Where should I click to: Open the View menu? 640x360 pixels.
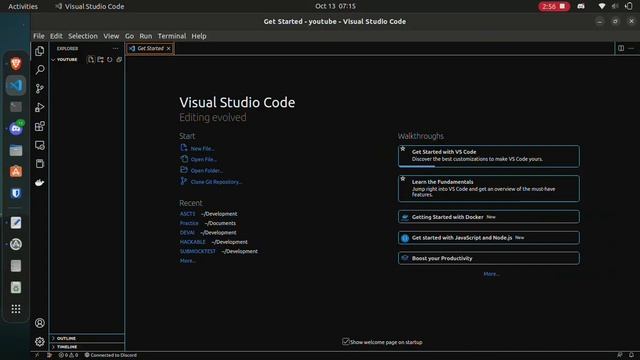(x=111, y=36)
